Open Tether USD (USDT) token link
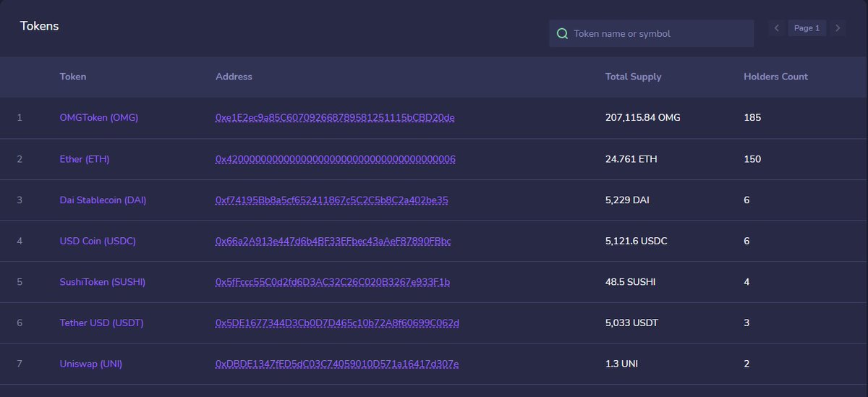868x397 pixels. click(x=101, y=323)
